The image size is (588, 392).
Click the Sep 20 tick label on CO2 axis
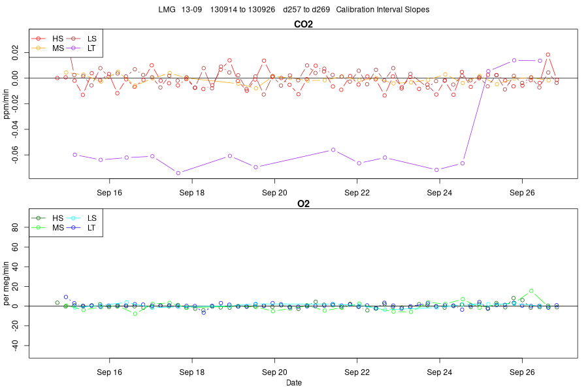tap(274, 193)
